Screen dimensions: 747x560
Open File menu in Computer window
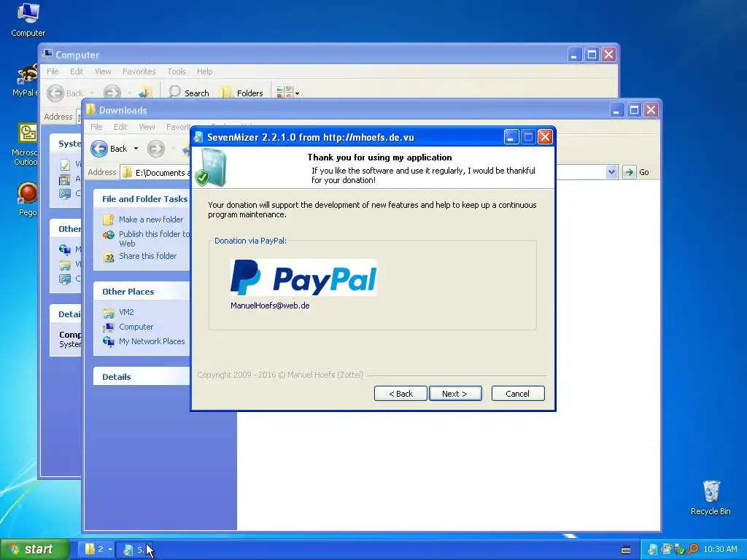pyautogui.click(x=53, y=71)
